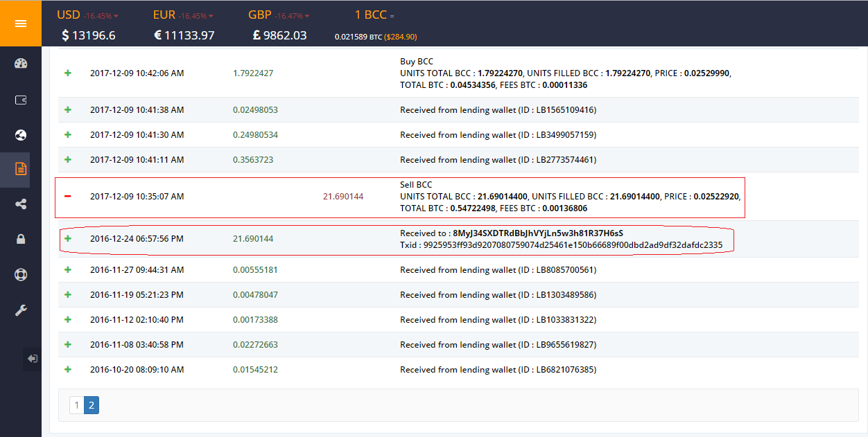Click the date 2017-12-09 10:35:07 AM
The image size is (868, 437).
pos(137,197)
